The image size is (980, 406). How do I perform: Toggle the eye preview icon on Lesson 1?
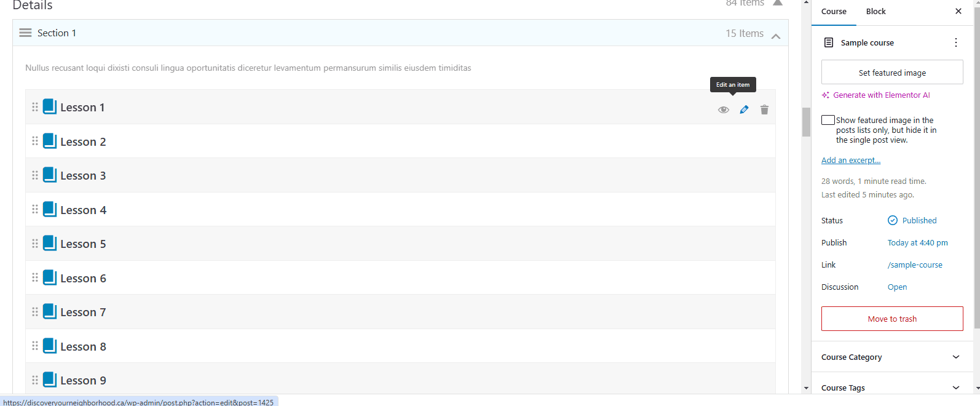click(x=724, y=109)
